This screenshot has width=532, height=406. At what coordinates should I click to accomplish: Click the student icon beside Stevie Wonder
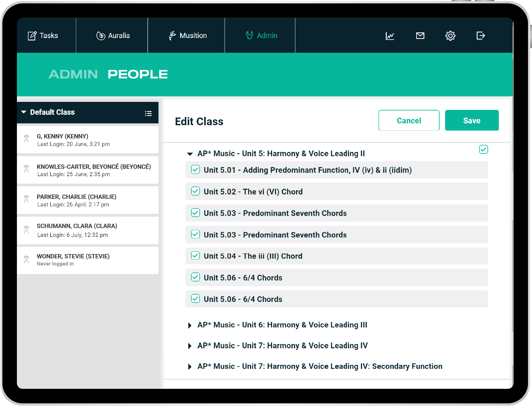(27, 260)
